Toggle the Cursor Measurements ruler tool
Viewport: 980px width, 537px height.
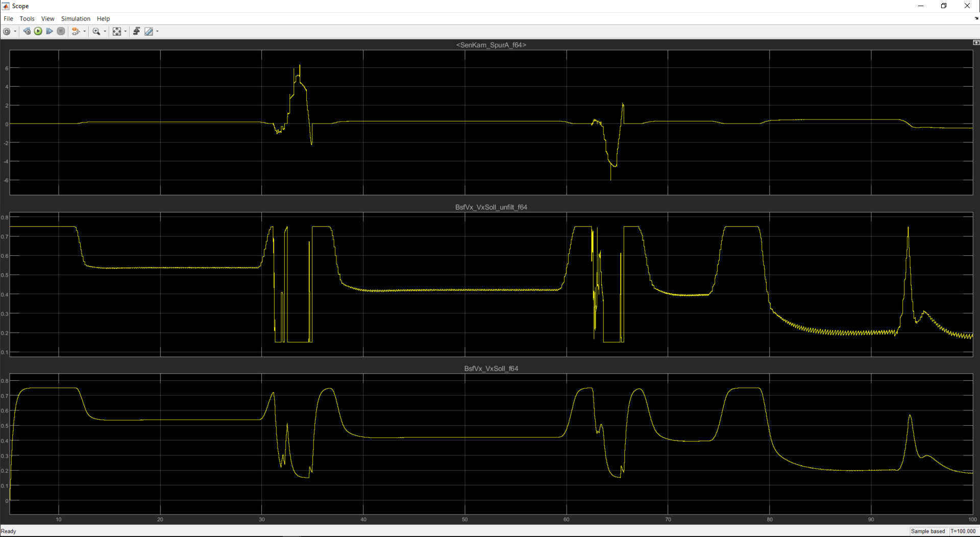tap(149, 32)
